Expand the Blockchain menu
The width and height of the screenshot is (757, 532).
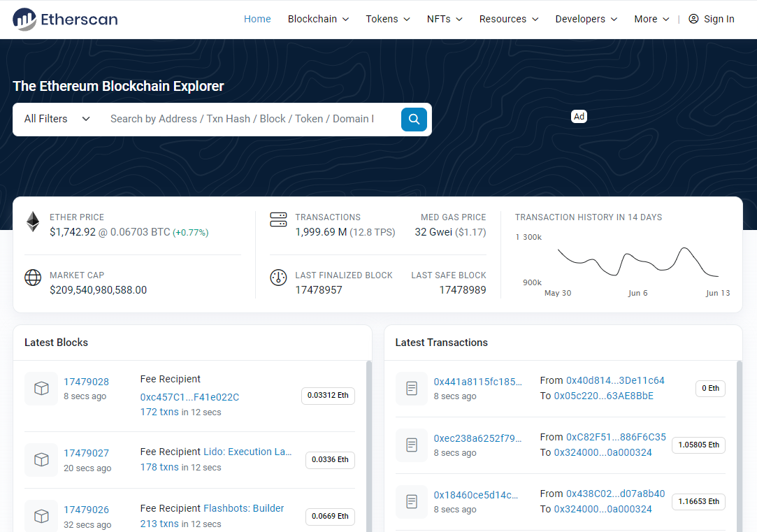[318, 19]
